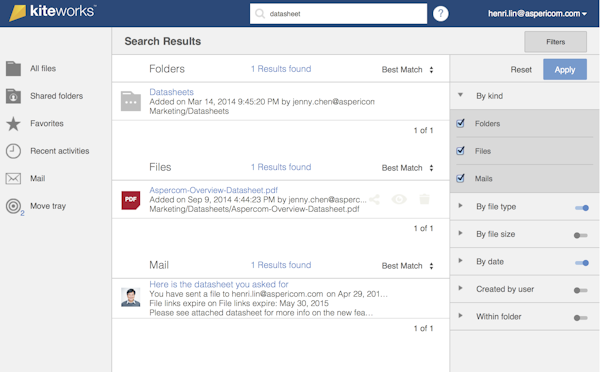Click the Shared folders icon
The height and width of the screenshot is (372, 600).
click(x=13, y=96)
